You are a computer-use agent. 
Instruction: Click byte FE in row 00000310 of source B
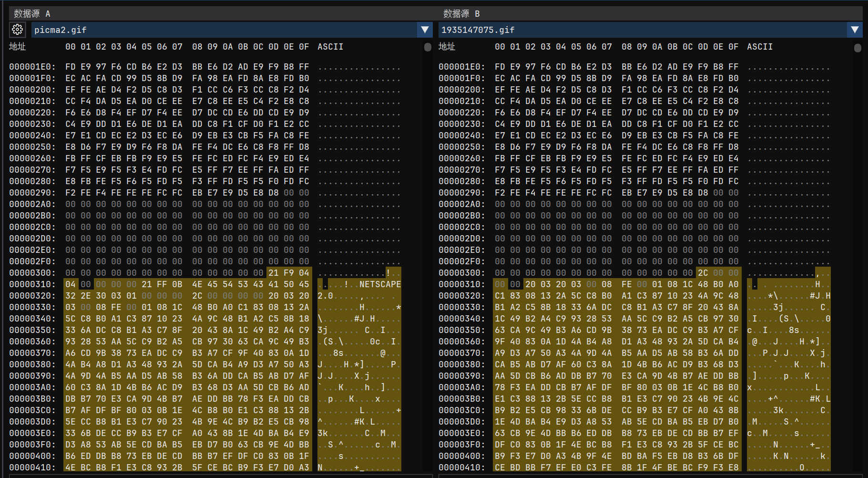click(x=627, y=284)
